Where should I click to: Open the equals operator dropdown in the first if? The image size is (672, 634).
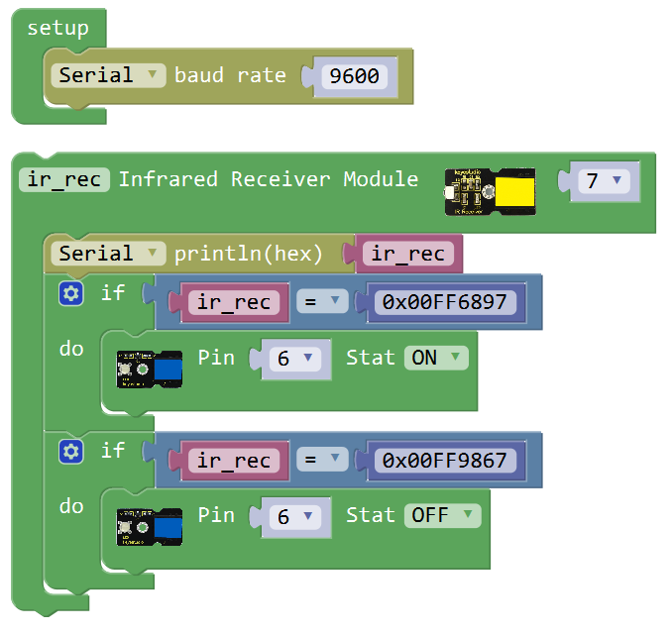point(322,302)
